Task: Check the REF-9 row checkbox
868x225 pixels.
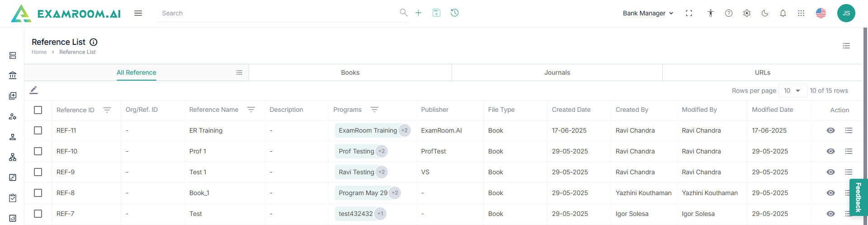Action: [x=38, y=172]
